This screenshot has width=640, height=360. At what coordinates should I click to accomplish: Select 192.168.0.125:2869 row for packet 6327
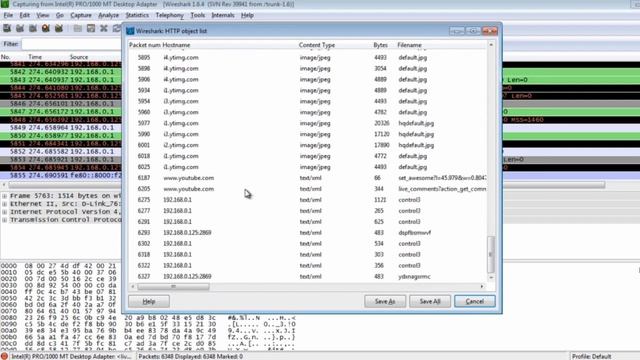pyautogui.click(x=308, y=276)
